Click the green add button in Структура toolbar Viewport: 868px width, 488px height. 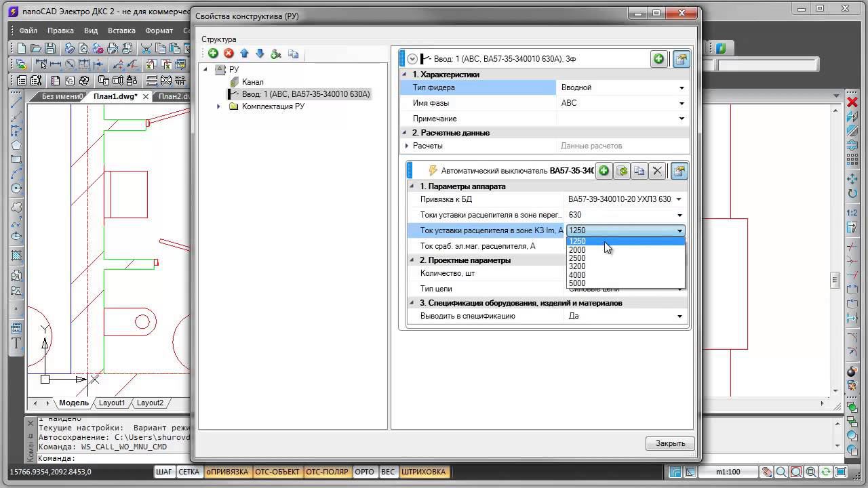(x=213, y=54)
